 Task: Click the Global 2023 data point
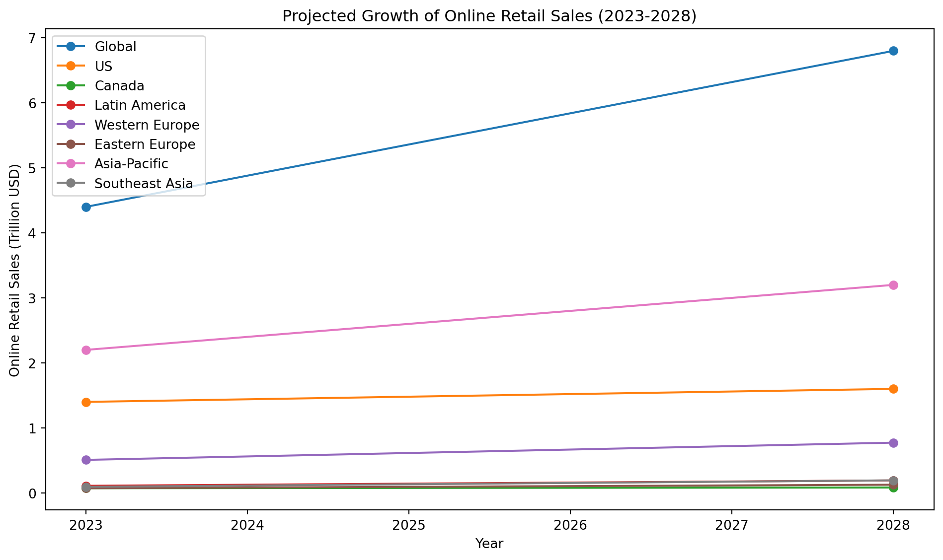[x=86, y=207]
